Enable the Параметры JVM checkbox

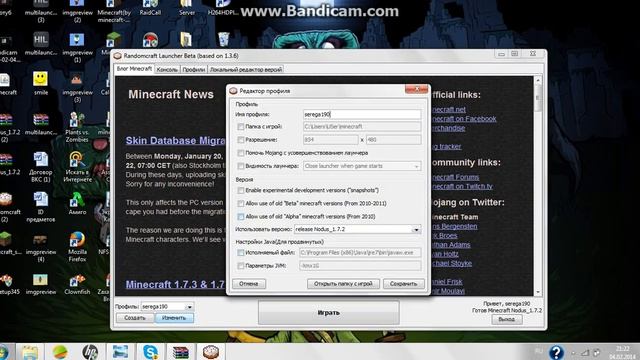pos(241,266)
